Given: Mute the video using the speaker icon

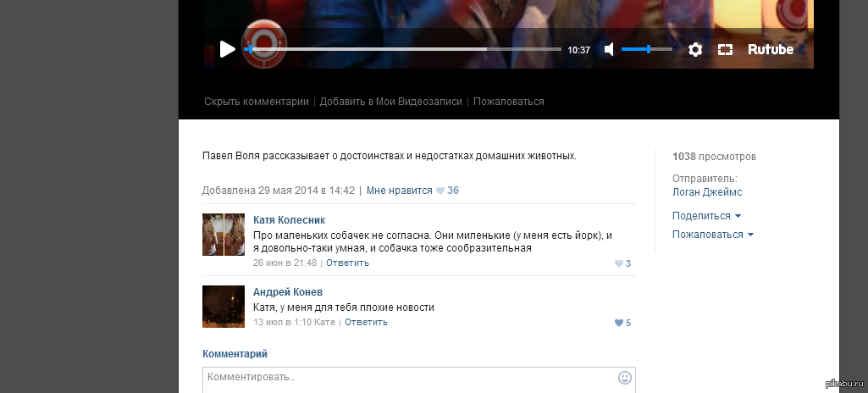Looking at the screenshot, I should coord(609,49).
